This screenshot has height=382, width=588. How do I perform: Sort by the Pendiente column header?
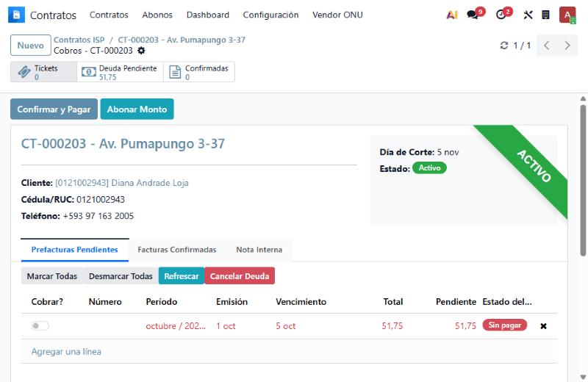point(456,302)
